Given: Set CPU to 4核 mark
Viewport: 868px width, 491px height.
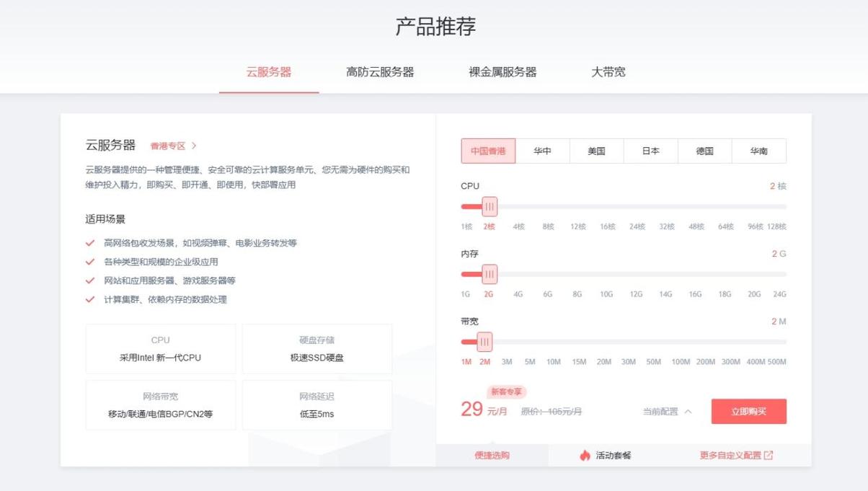Looking at the screenshot, I should 519,226.
